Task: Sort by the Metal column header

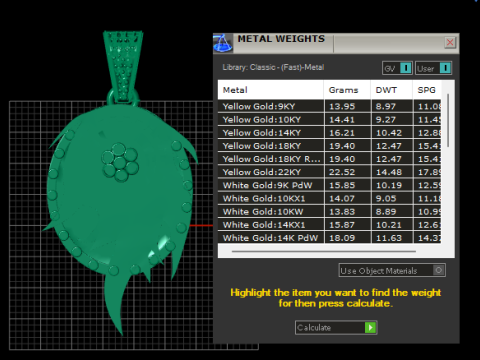Action: coord(270,90)
